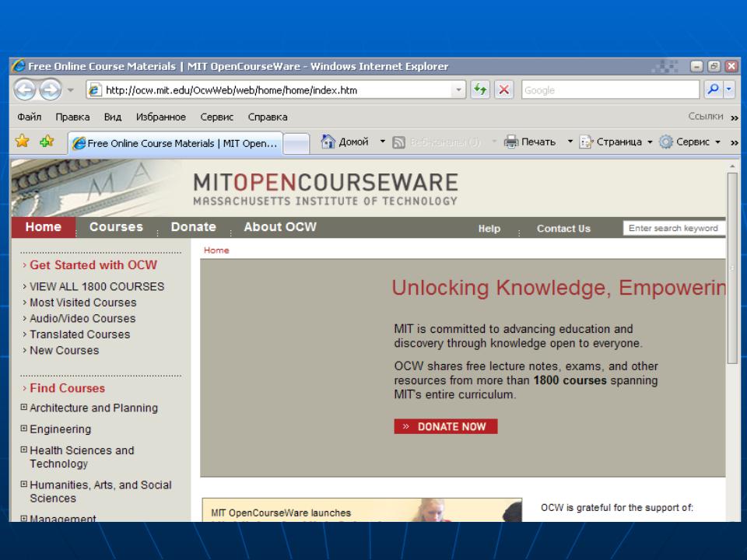Go to the Home navigation tab

pyautogui.click(x=44, y=227)
